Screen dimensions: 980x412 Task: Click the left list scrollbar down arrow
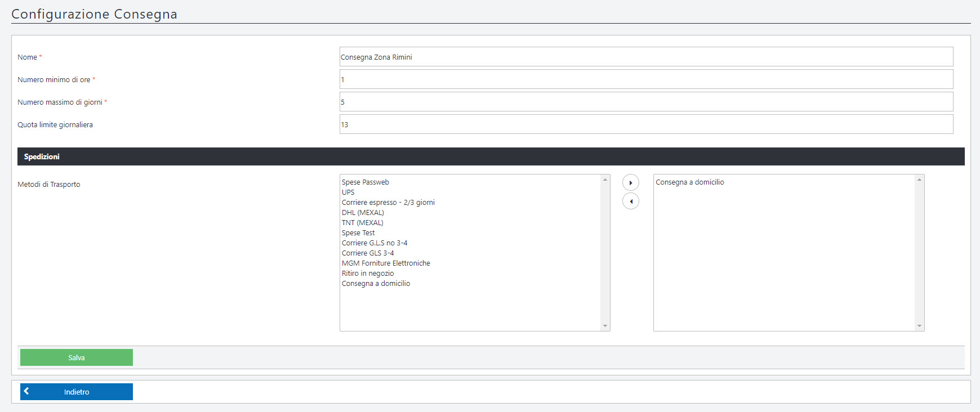[605, 326]
